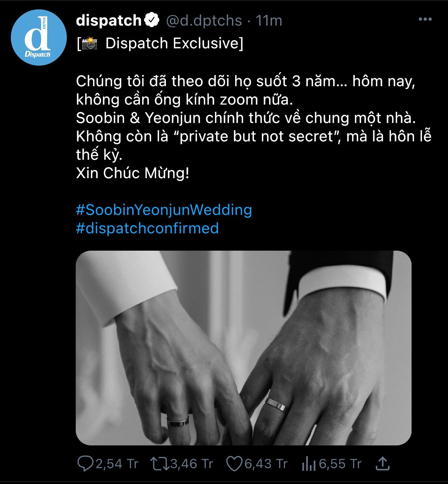
Task: Open the #SoobinYeonjunWedding hashtag
Action: pos(164,210)
